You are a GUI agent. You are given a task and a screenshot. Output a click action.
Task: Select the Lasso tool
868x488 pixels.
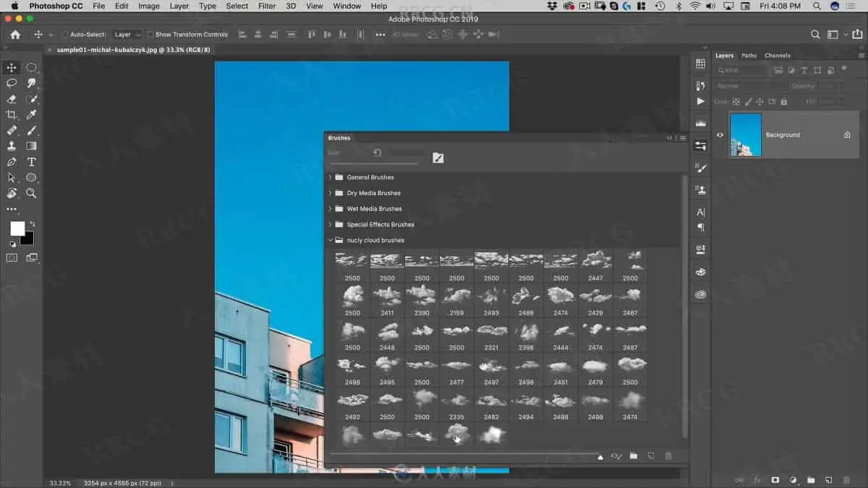[12, 83]
